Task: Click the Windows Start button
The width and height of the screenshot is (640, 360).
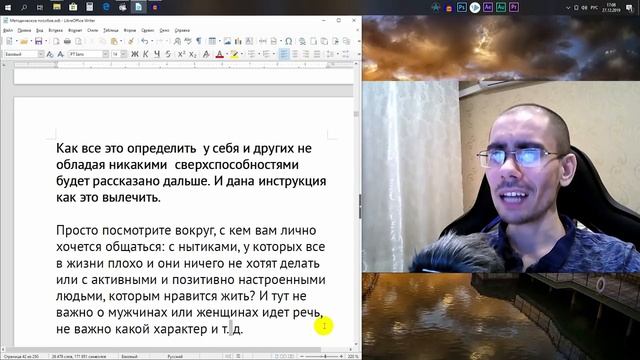Action: tap(8, 7)
